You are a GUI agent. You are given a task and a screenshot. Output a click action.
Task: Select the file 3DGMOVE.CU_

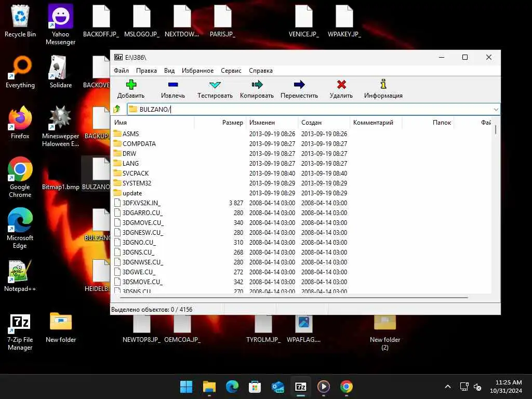click(143, 222)
